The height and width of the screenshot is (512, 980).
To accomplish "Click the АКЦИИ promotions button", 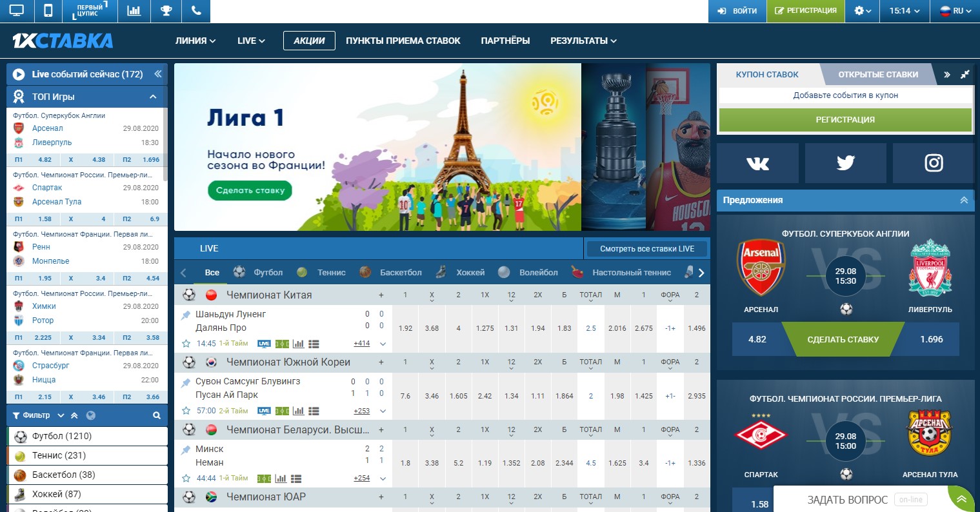I will (x=309, y=41).
